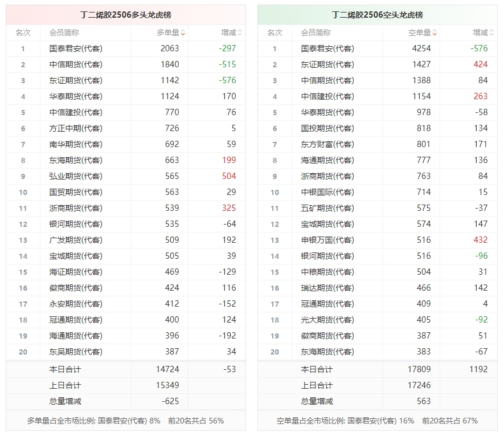Image resolution: width=504 pixels, height=436 pixels.
Task: Click 国泰君安(代客) in short table rank 1
Action: [327, 48]
